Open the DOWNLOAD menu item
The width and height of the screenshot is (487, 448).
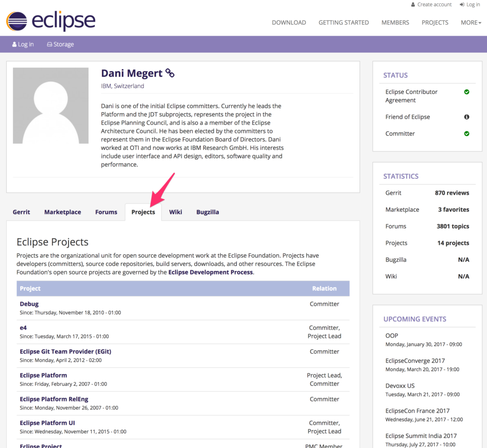[x=289, y=23]
